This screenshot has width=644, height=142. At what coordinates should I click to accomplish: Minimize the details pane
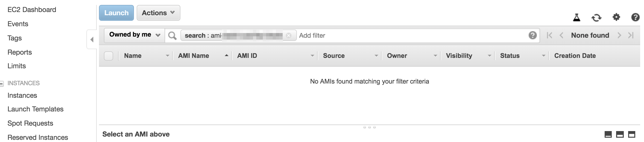coord(608,134)
